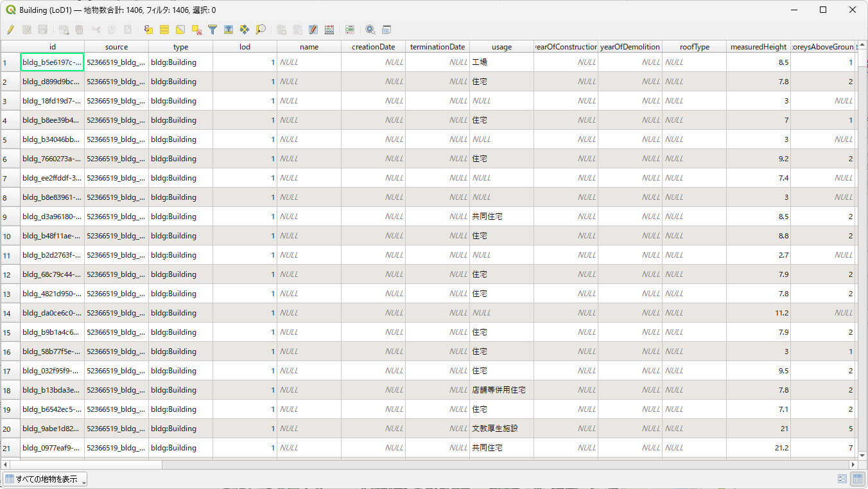Click NULL name cell in row 3
The width and height of the screenshot is (868, 489).
309,101
